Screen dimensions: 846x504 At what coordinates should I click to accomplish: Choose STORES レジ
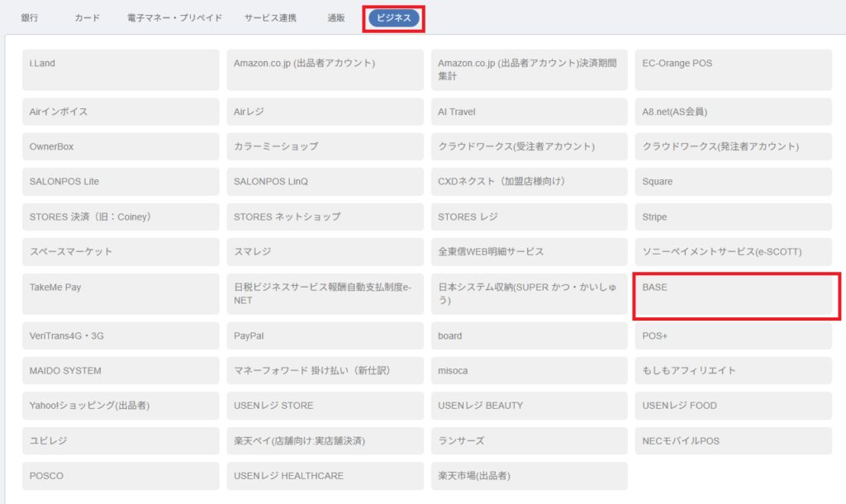coord(530,217)
